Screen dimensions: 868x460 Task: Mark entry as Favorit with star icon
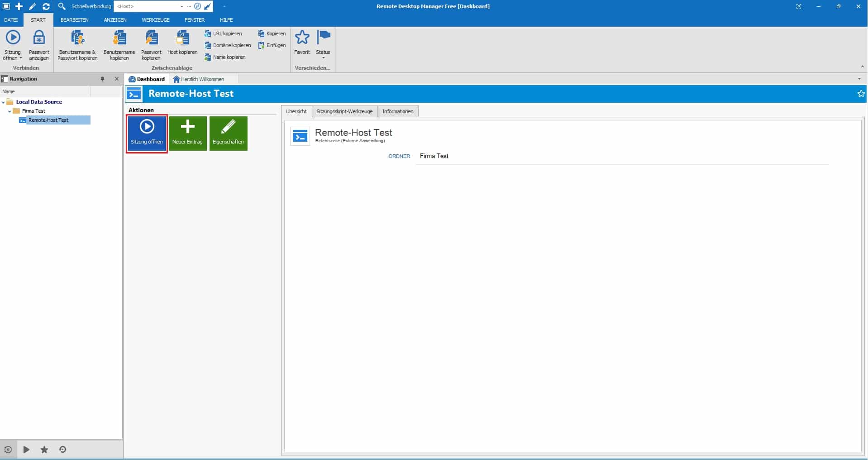302,38
